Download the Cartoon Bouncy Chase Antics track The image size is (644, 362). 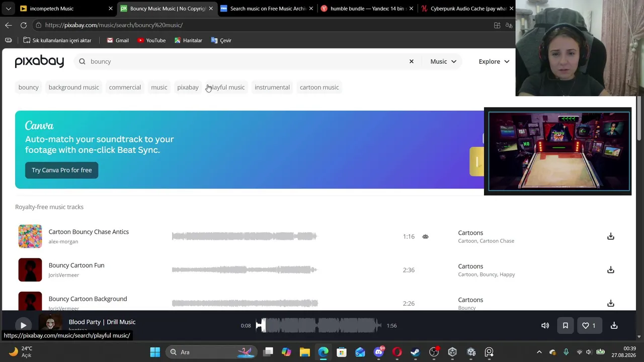[x=610, y=236]
